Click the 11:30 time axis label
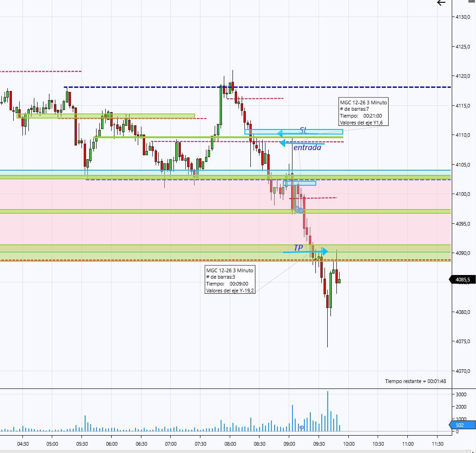476x453 pixels. pos(437,444)
